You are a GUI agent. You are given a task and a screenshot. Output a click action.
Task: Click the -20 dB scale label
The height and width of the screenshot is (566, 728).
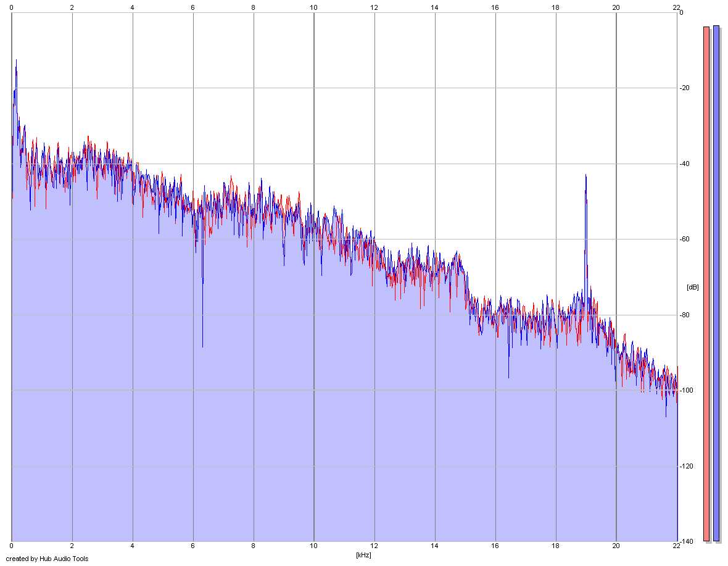[685, 88]
